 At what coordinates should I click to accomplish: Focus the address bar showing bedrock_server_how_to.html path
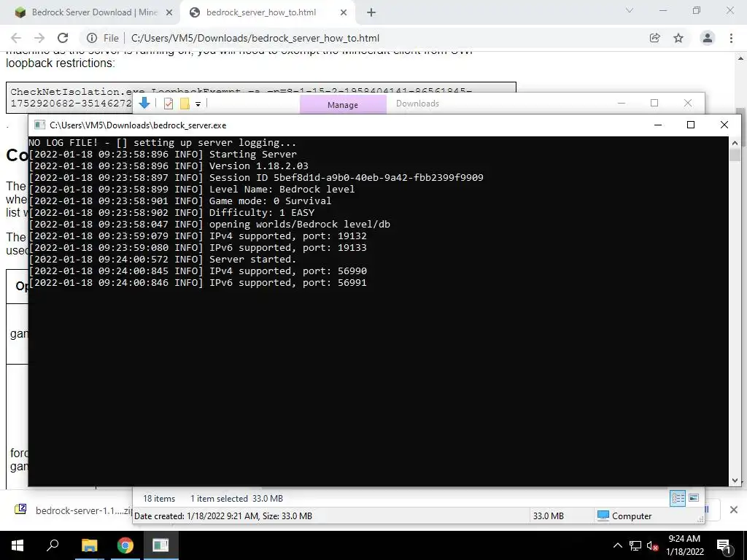[x=255, y=38]
